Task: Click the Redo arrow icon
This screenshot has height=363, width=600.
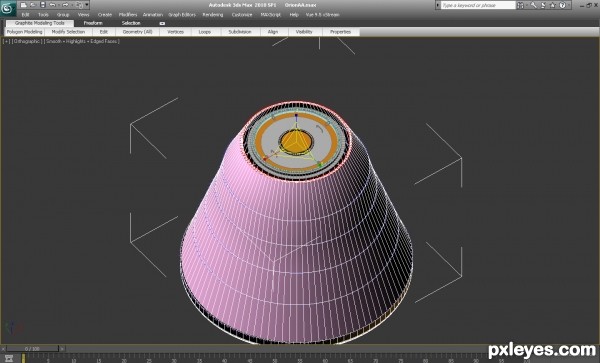Action: click(x=65, y=5)
